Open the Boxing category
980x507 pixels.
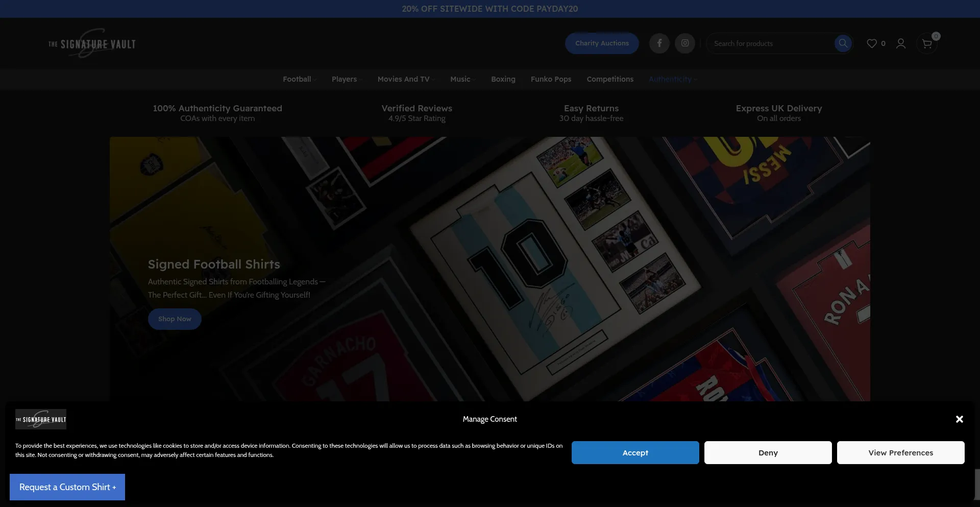point(503,79)
